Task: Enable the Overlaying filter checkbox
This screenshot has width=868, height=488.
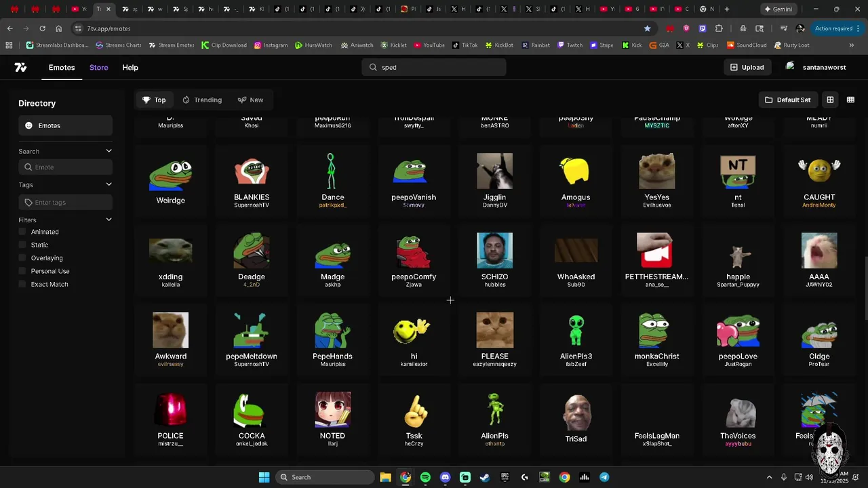Action: tap(22, 258)
